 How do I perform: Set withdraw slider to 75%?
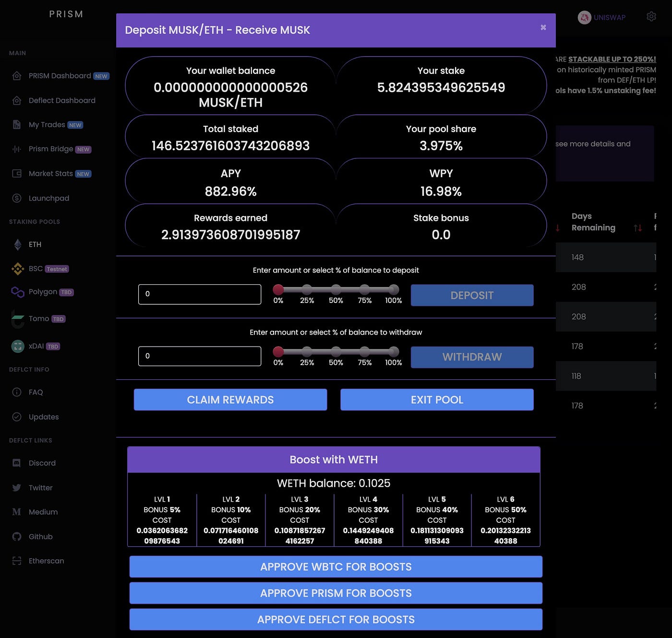364,351
